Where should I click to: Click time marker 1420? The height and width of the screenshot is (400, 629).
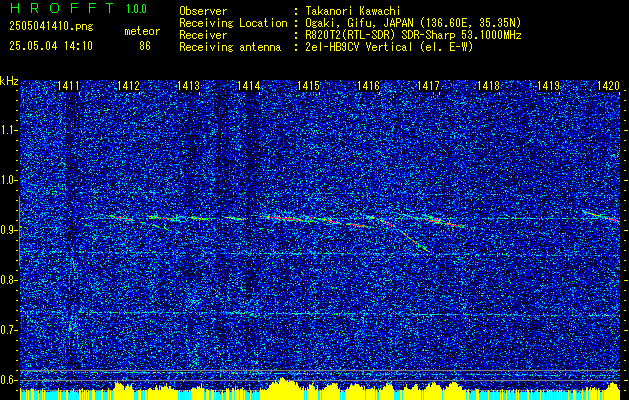pos(609,86)
